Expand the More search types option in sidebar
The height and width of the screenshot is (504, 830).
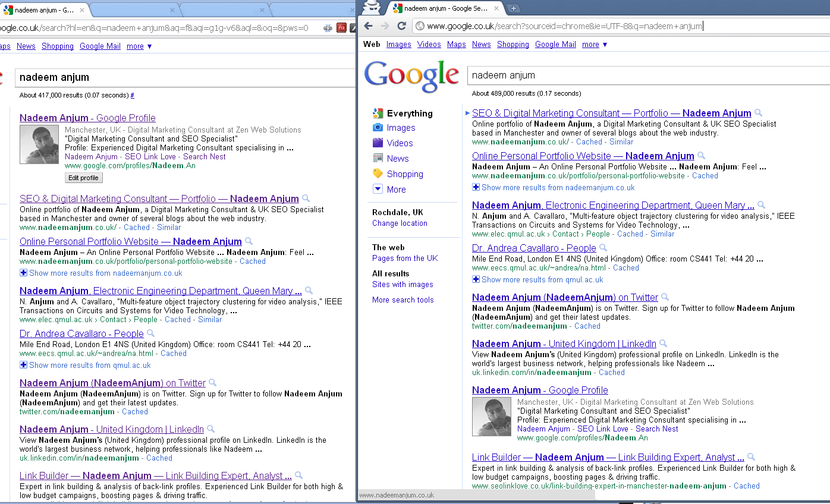(x=389, y=189)
